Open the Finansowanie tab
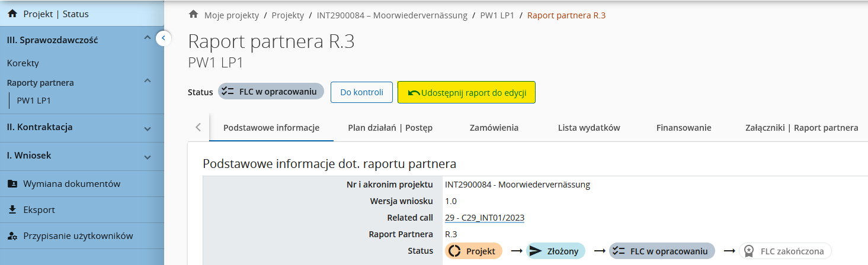Viewport: 868px width, 265px height. tap(683, 128)
